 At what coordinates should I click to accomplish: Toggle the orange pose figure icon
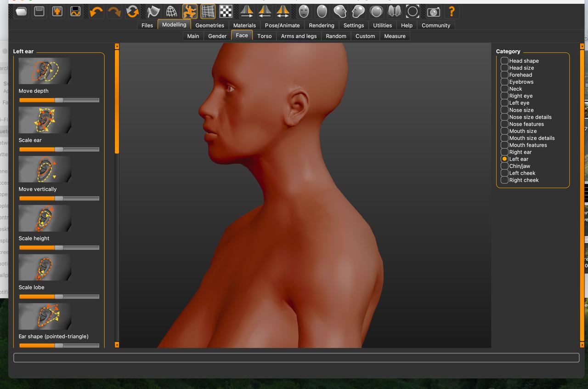pyautogui.click(x=189, y=11)
